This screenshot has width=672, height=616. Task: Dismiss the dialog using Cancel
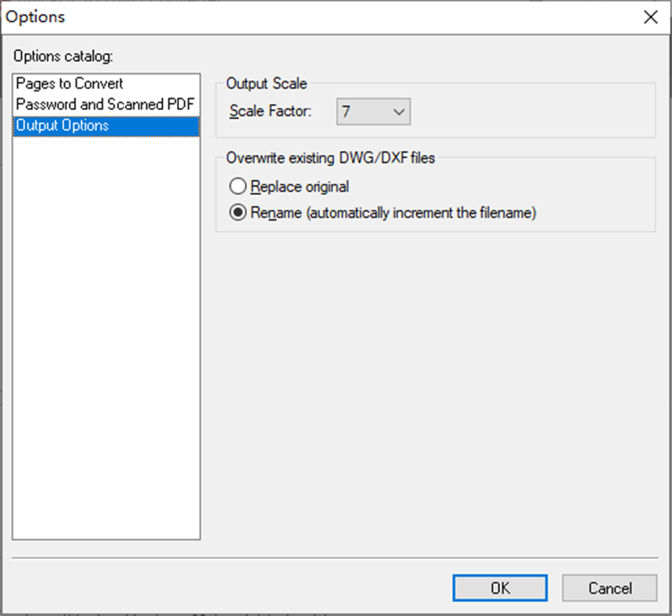tap(609, 588)
